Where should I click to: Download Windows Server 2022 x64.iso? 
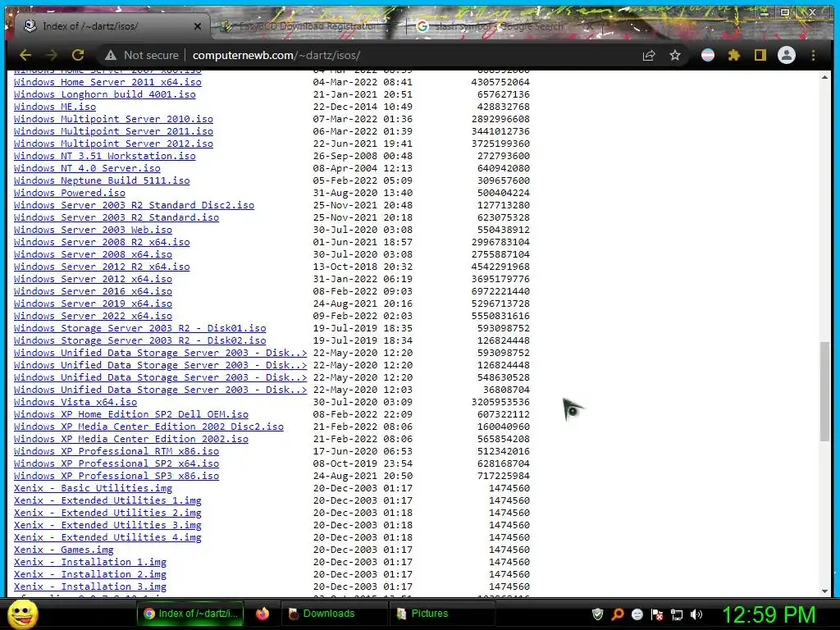(93, 316)
